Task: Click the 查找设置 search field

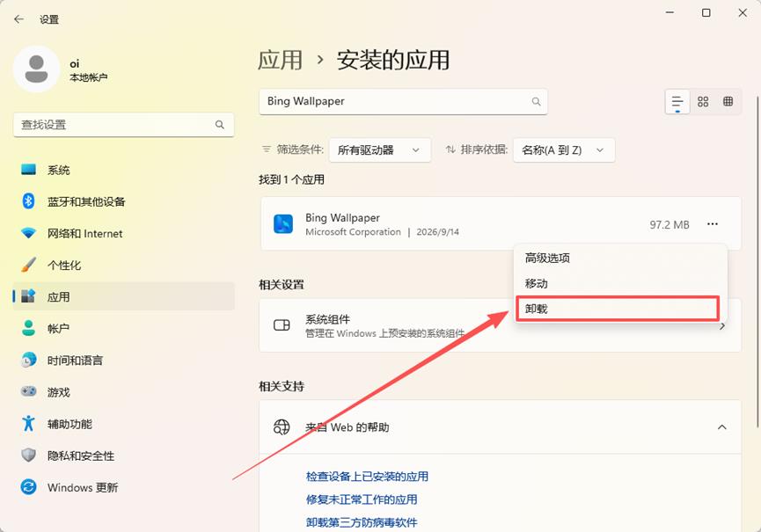Action: coord(124,125)
